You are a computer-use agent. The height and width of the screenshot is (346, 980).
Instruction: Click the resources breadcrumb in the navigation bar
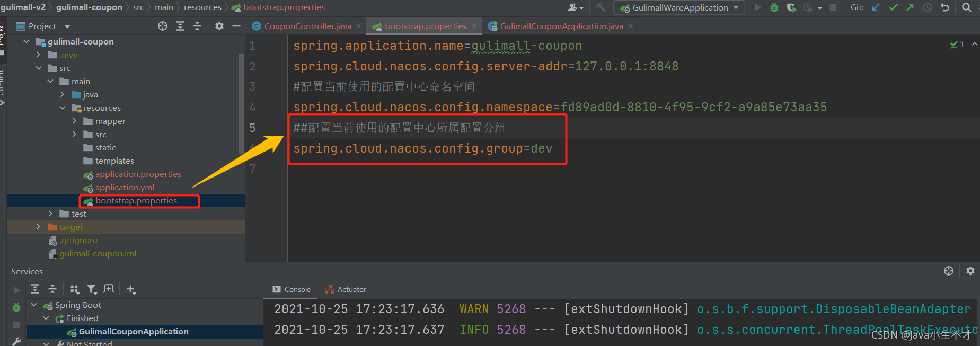(202, 7)
